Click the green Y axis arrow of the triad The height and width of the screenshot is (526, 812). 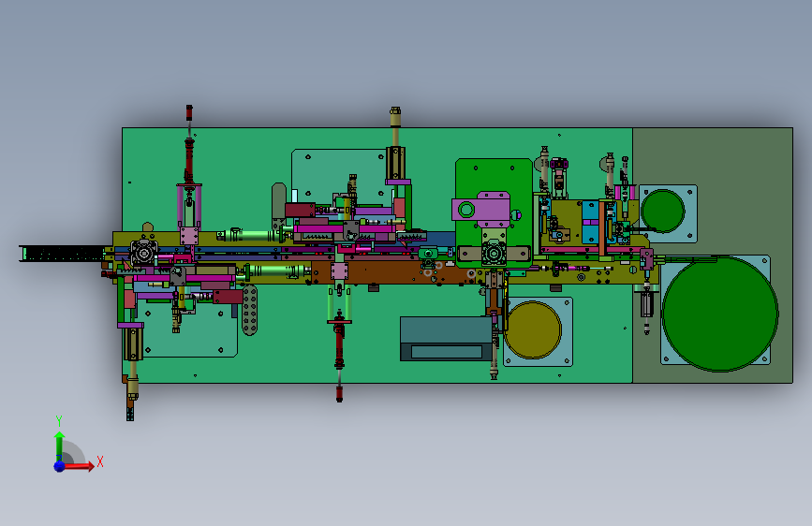(x=59, y=446)
